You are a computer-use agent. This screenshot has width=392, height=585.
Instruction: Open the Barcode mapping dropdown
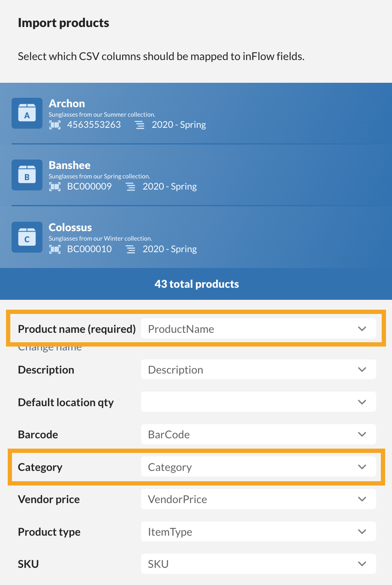point(258,434)
